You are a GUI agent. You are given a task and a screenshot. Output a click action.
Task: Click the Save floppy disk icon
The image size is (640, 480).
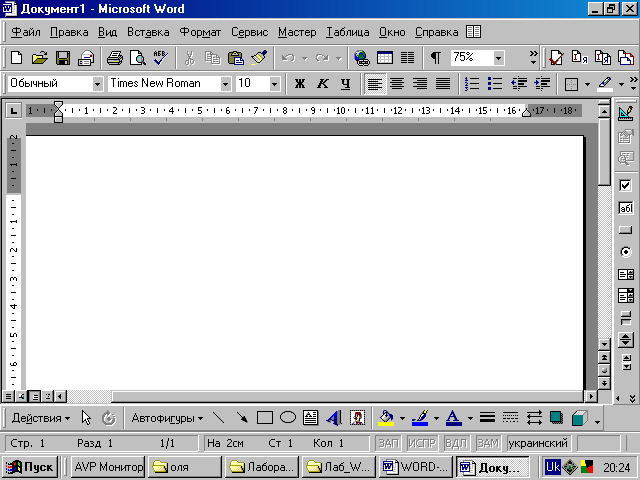pos(63,58)
